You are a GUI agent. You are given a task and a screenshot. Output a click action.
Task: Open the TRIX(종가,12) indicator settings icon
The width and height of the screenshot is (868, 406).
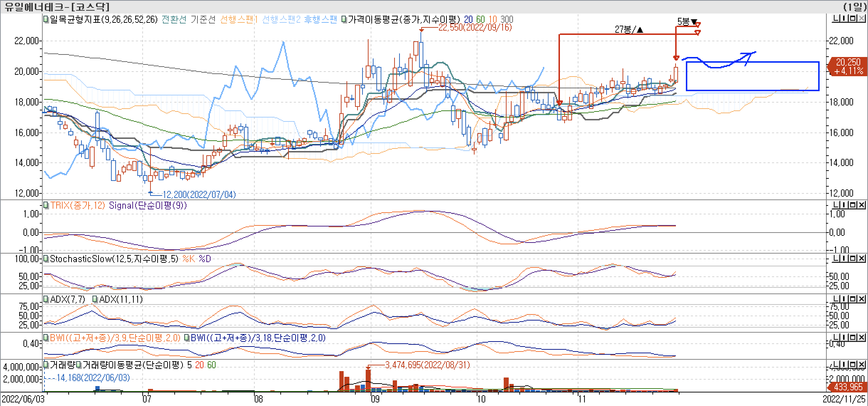tap(46, 205)
